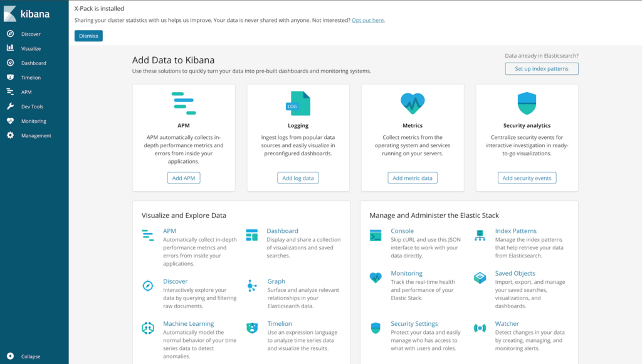
Task: Select Discover in the side navigation
Action: point(31,34)
